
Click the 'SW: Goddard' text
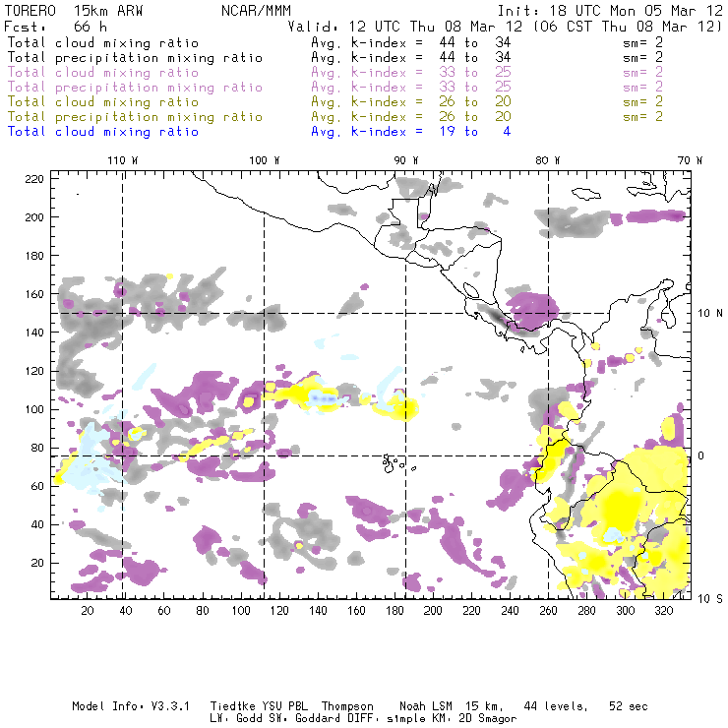tap(303, 718)
